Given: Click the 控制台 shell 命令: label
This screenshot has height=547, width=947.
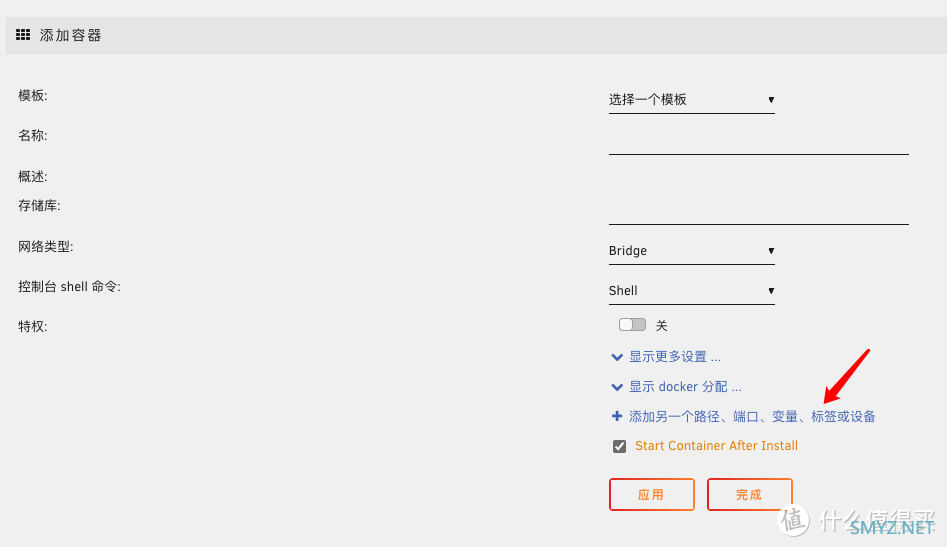Looking at the screenshot, I should tap(69, 286).
